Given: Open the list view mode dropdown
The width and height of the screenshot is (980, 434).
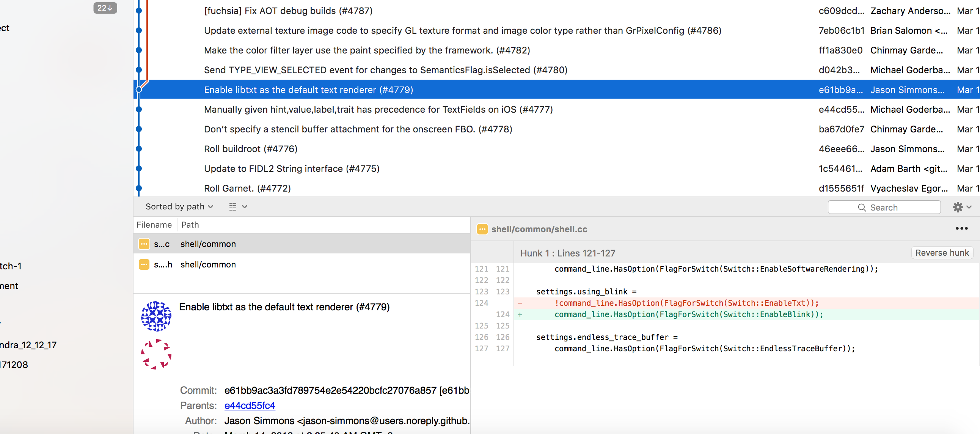Looking at the screenshot, I should pos(238,207).
